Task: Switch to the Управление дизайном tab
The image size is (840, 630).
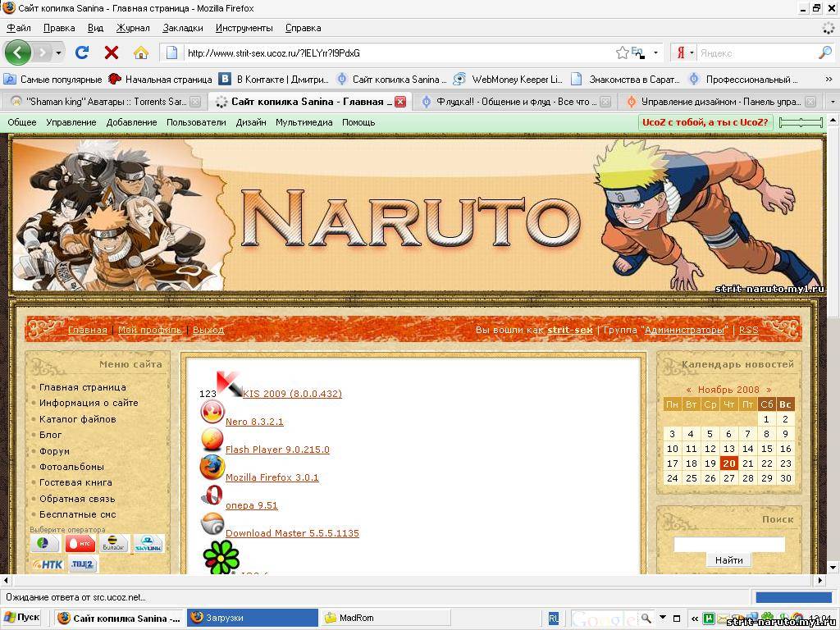Action: point(721,101)
